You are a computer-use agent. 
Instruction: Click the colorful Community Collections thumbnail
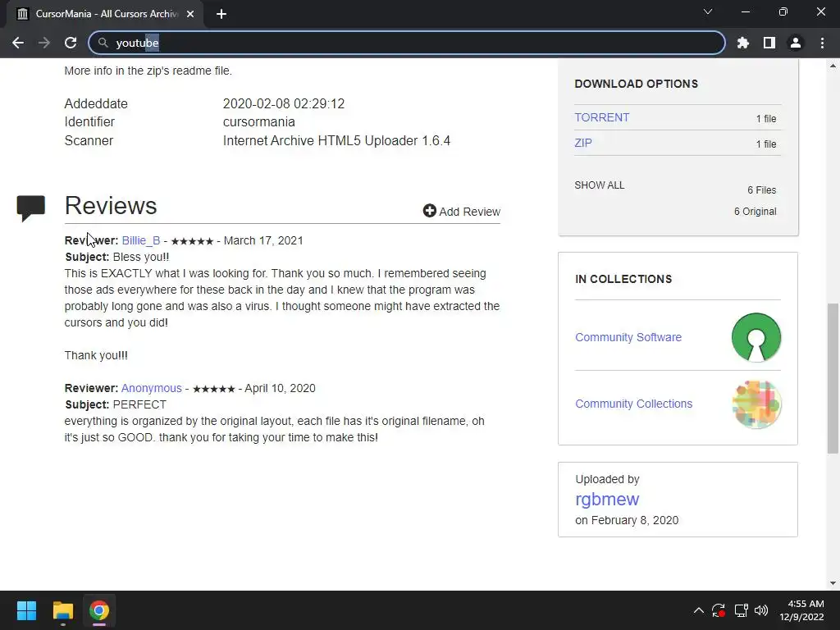pos(756,404)
